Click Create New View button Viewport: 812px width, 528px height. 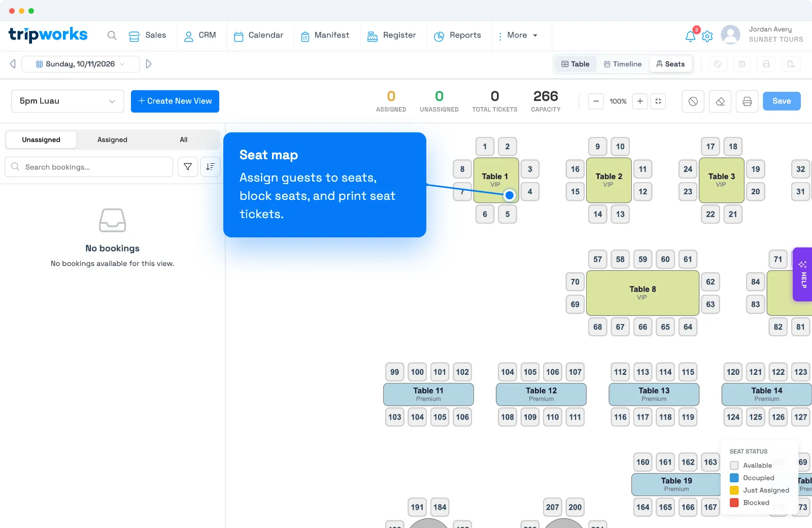pyautogui.click(x=175, y=101)
